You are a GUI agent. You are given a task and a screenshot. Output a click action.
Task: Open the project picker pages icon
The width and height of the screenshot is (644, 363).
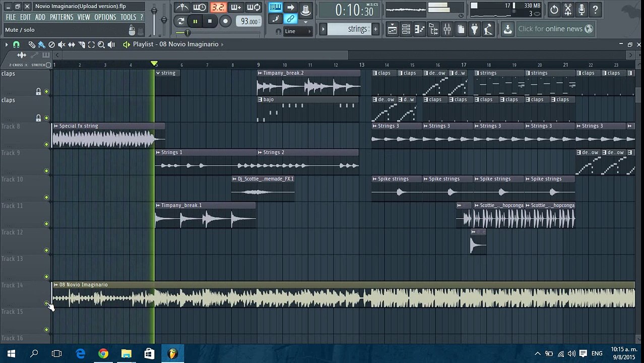coord(461,29)
